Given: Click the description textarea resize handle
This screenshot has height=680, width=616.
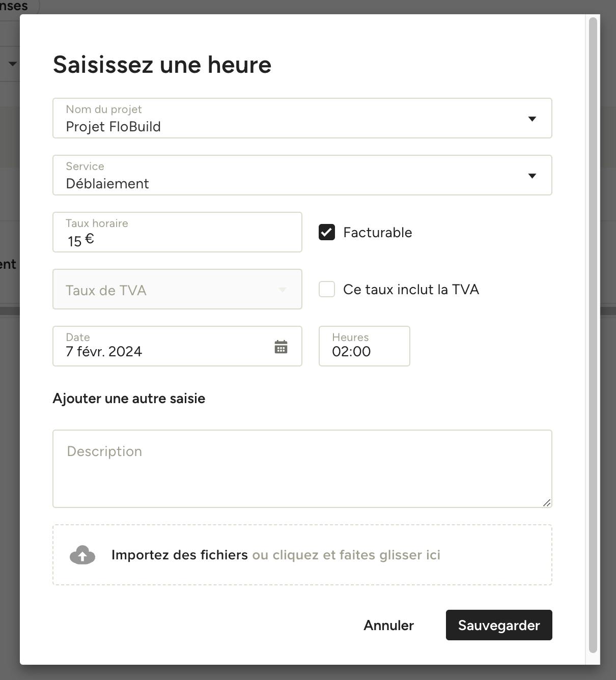Looking at the screenshot, I should [x=547, y=502].
